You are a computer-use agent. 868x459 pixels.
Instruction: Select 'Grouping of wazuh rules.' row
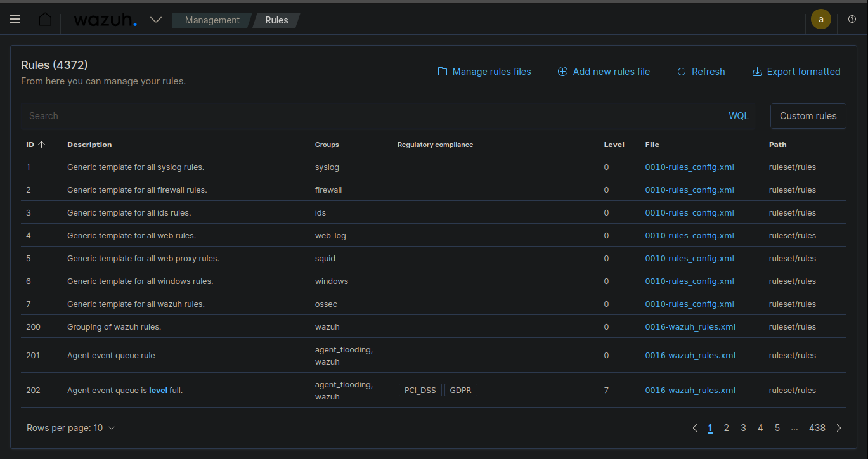[434, 327]
